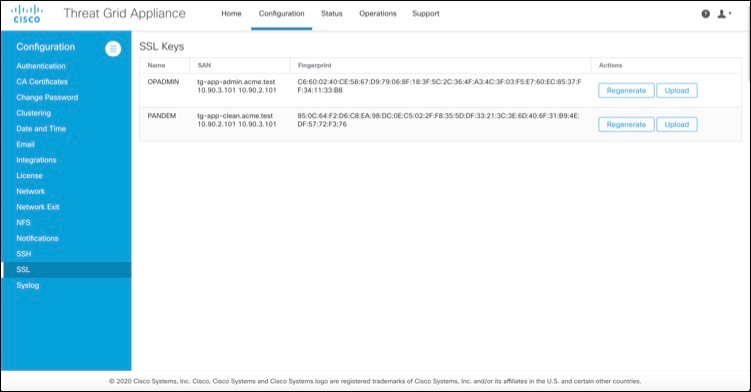Select Change Password in sidebar
This screenshot has width=751, height=392.
click(x=47, y=97)
